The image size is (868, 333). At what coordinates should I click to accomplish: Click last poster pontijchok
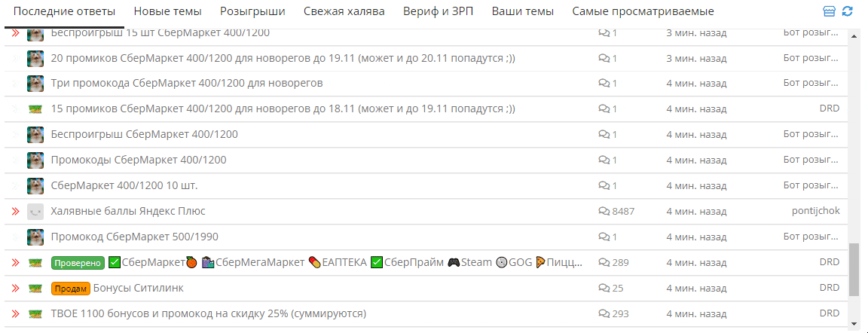[x=816, y=211]
